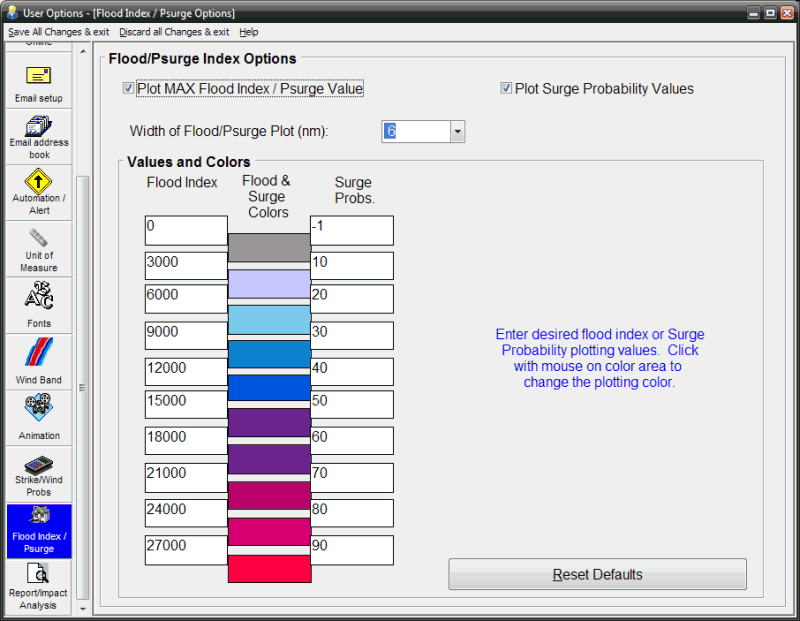Open Report/Impact Analysis icon
Screen dimensions: 800x621
click(38, 576)
